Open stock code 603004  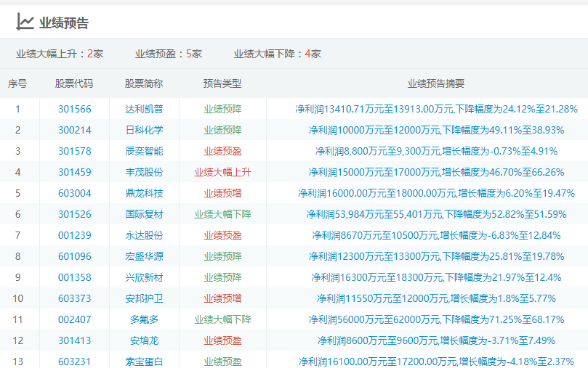point(75,193)
